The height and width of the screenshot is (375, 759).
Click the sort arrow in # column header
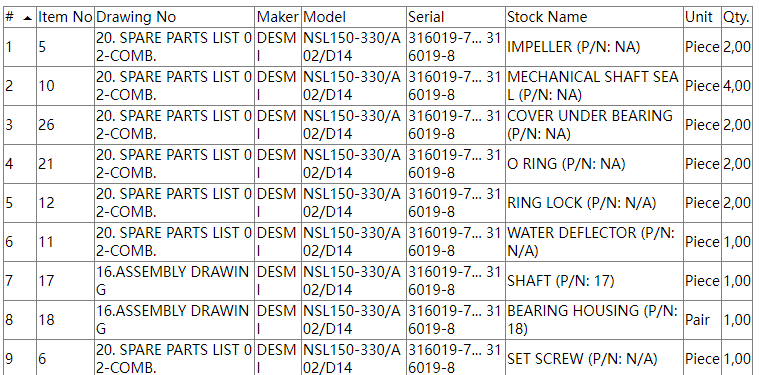click(x=28, y=18)
